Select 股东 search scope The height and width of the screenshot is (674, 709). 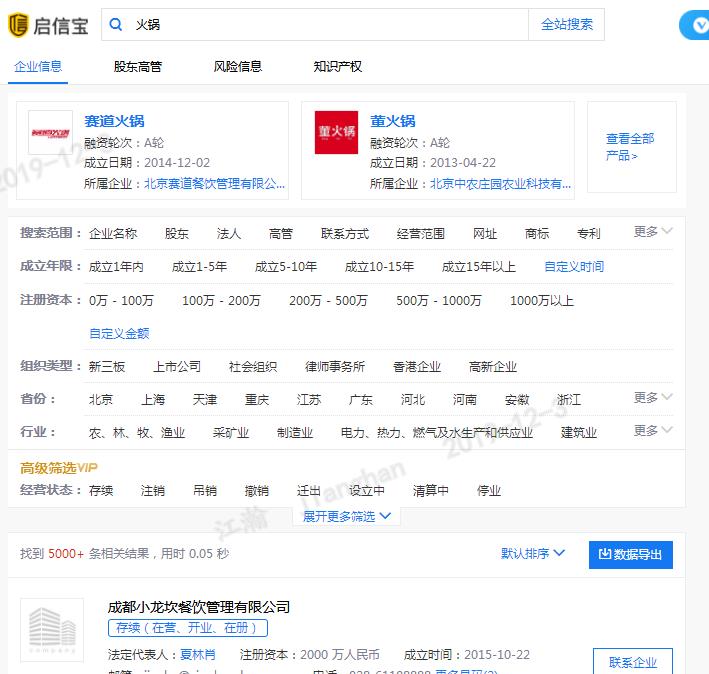[176, 234]
